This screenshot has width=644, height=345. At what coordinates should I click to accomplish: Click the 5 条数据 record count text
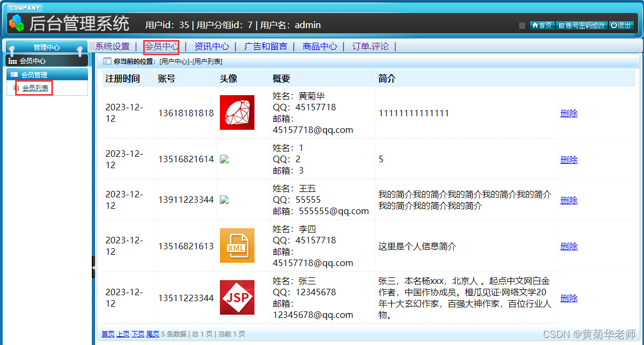(x=174, y=334)
